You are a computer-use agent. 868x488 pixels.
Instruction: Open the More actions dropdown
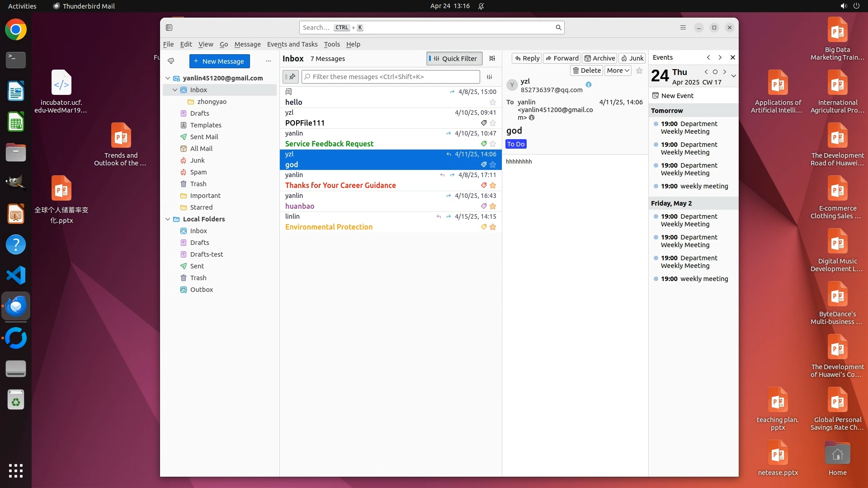pos(618,70)
